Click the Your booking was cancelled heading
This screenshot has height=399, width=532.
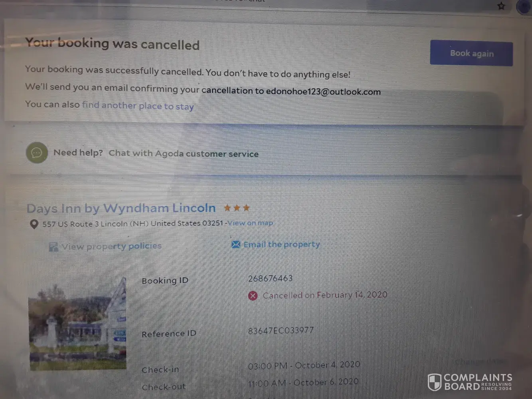112,43
